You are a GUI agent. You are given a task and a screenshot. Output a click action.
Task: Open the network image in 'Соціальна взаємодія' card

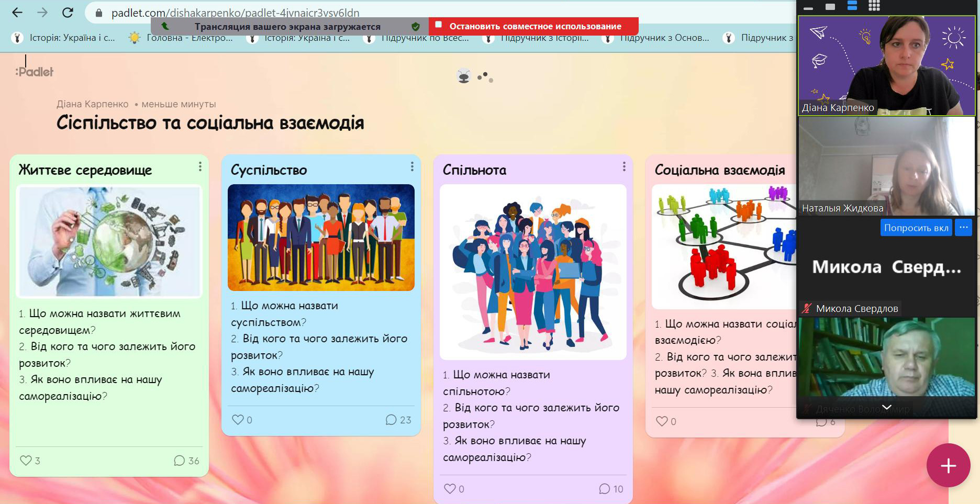[x=724, y=247]
